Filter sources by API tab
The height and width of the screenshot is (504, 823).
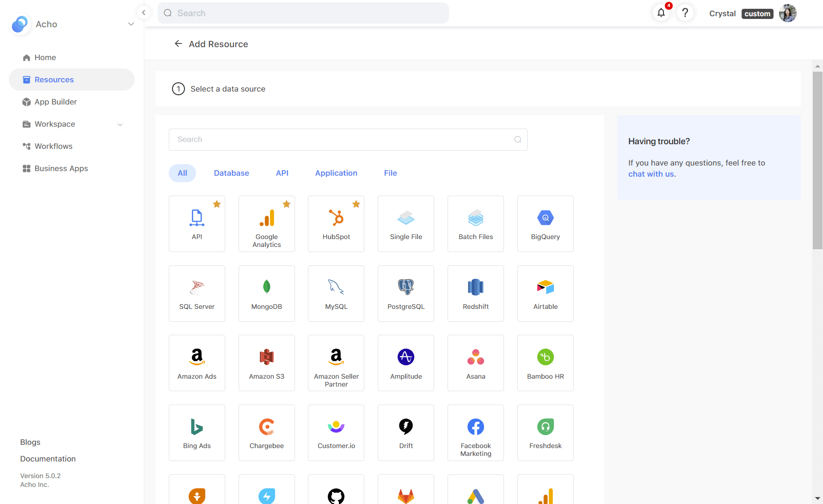pos(282,173)
